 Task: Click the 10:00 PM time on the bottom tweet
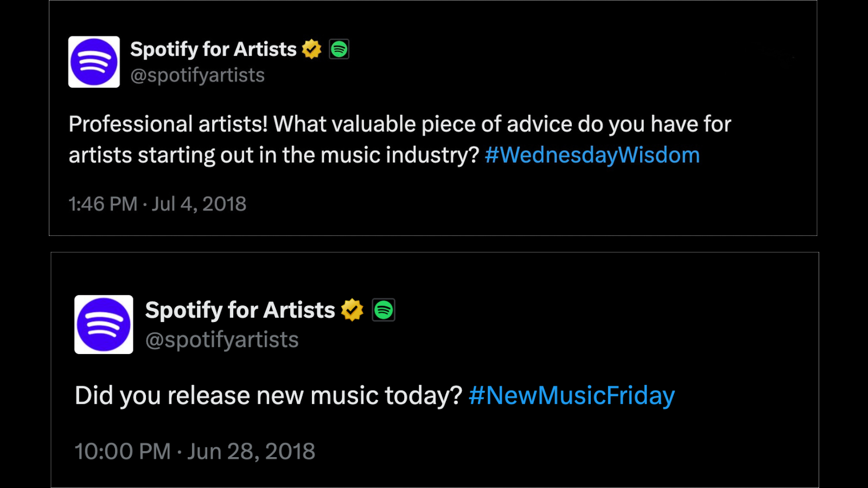pos(123,451)
